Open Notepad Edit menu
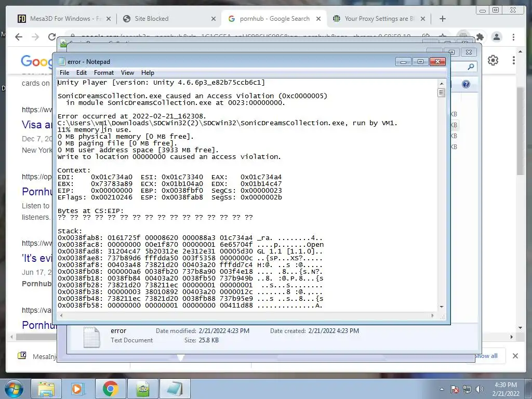 click(x=82, y=73)
